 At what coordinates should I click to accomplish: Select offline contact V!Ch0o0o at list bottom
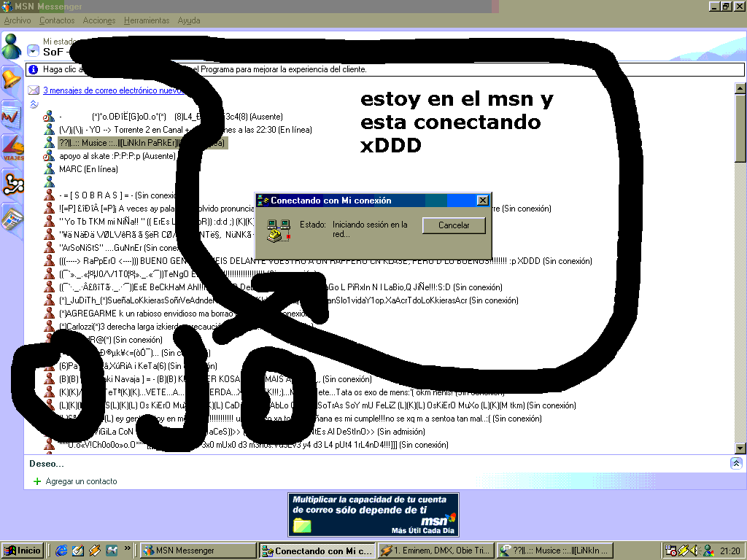[253, 445]
